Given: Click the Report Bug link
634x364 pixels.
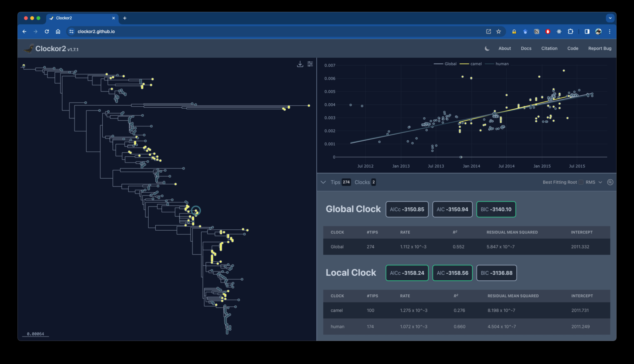Looking at the screenshot, I should click(x=599, y=48).
